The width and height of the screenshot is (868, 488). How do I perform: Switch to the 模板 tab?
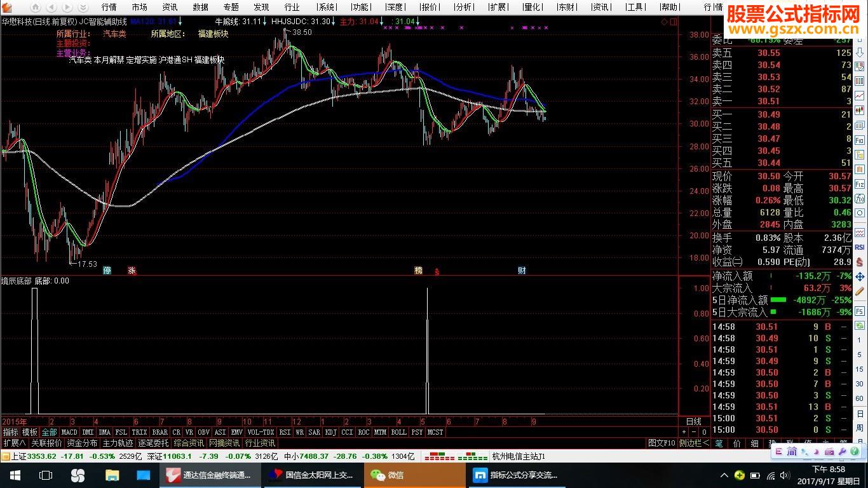pyautogui.click(x=30, y=432)
